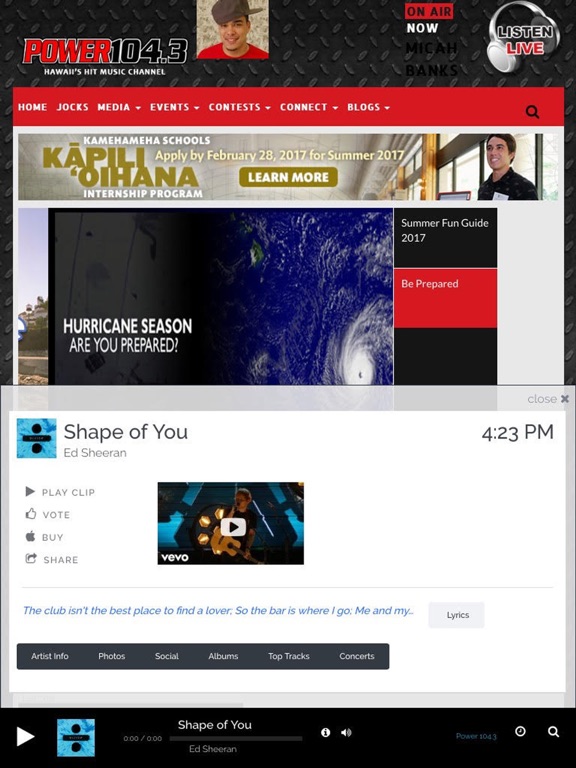Go to the Home menu item

[32, 107]
